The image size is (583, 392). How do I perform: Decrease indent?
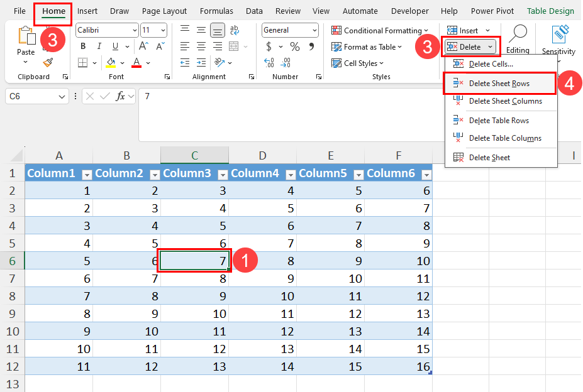tap(185, 62)
